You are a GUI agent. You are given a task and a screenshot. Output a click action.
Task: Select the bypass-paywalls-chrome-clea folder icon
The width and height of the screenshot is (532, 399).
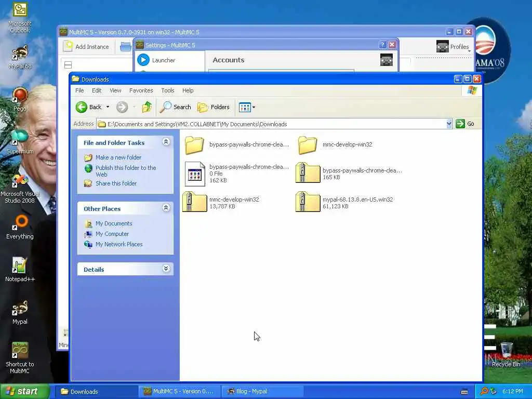pyautogui.click(x=194, y=145)
